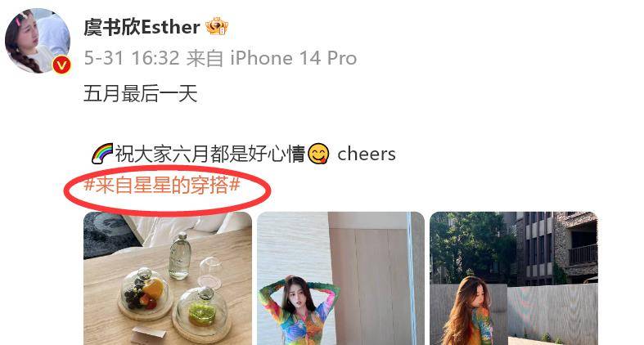Click the 来自 label before iPhone

point(205,58)
